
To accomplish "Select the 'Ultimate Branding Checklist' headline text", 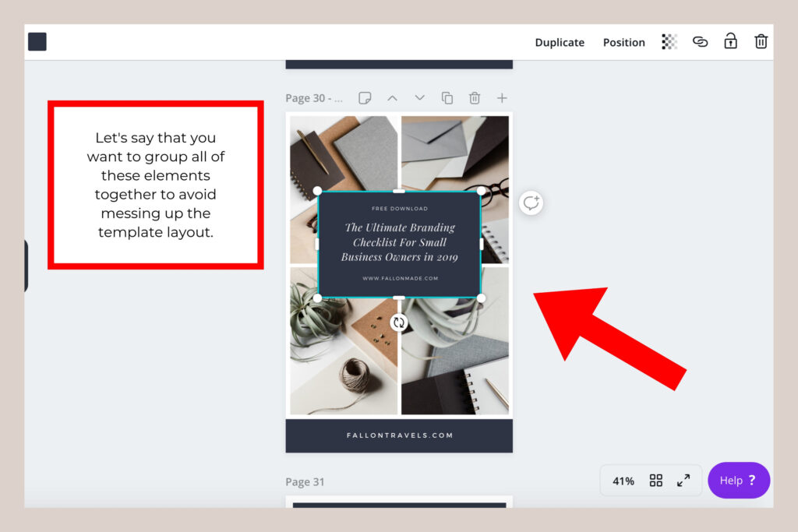I will click(400, 242).
